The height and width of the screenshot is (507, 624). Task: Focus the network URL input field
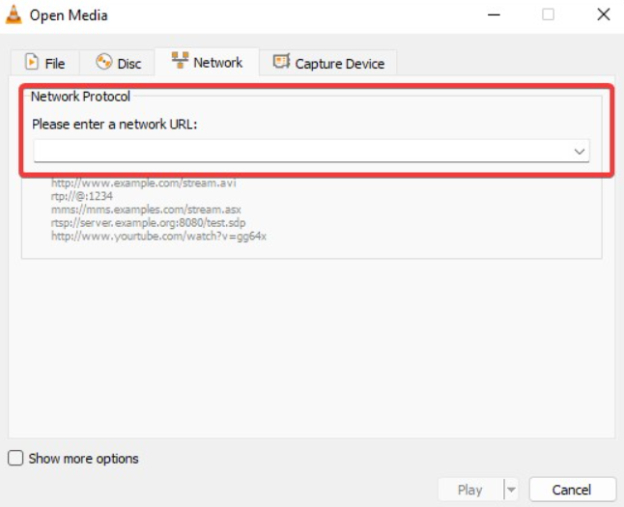point(300,151)
